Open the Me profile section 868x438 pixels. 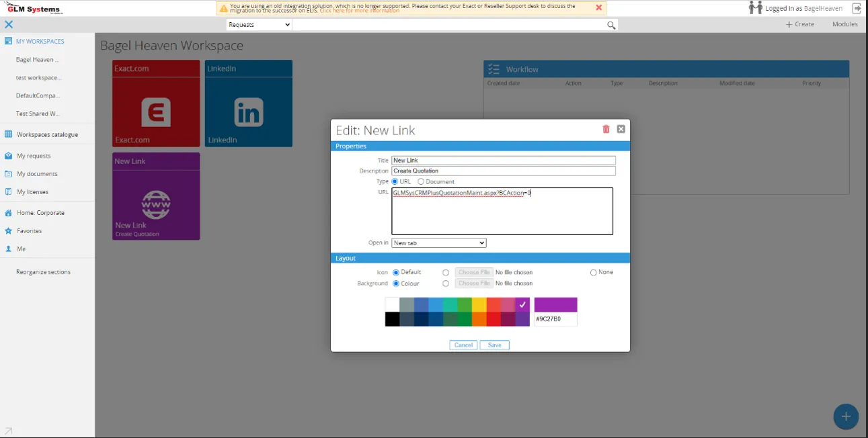(x=26, y=250)
